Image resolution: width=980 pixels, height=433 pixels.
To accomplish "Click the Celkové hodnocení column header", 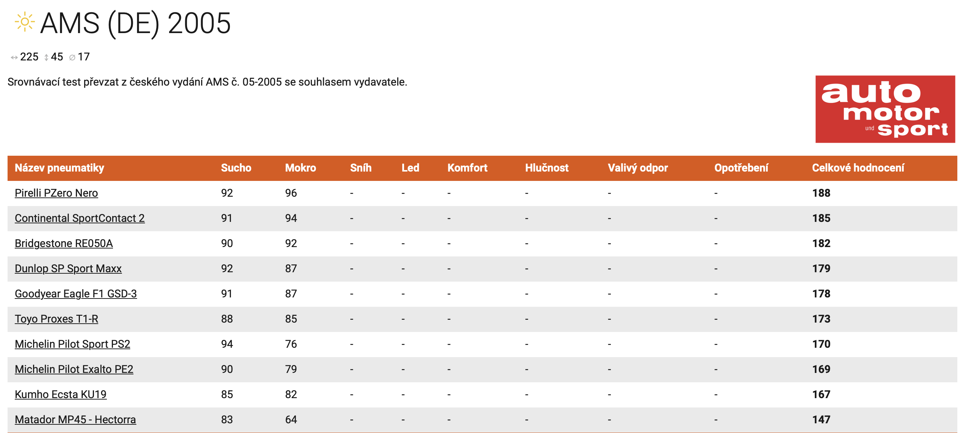I will click(858, 168).
